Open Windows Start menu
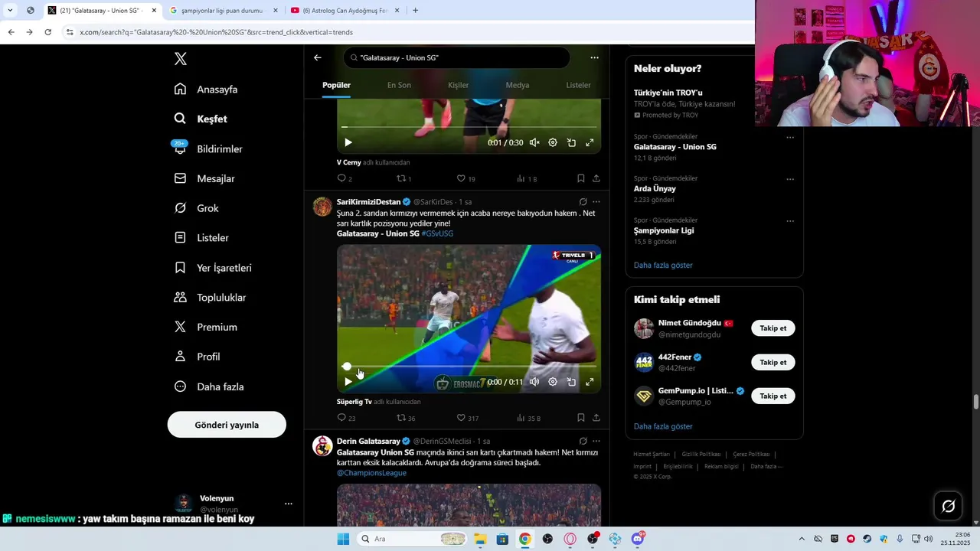Viewport: 980px width, 551px height. [x=343, y=539]
